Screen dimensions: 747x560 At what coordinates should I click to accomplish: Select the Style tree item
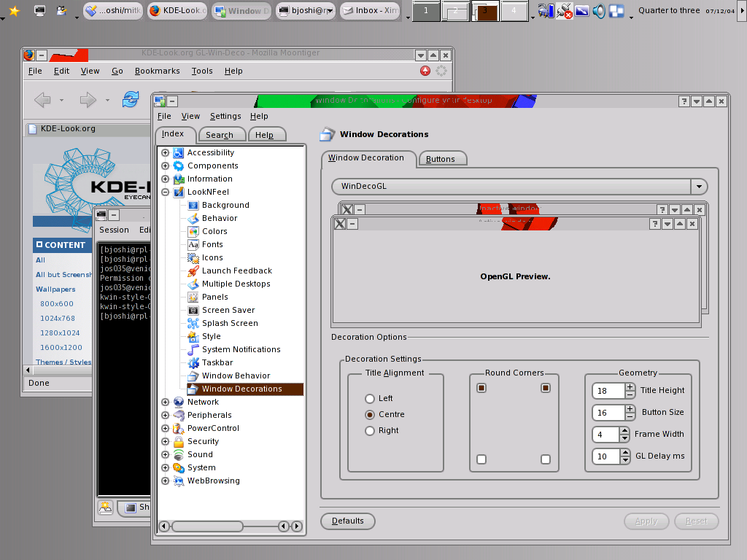(211, 336)
